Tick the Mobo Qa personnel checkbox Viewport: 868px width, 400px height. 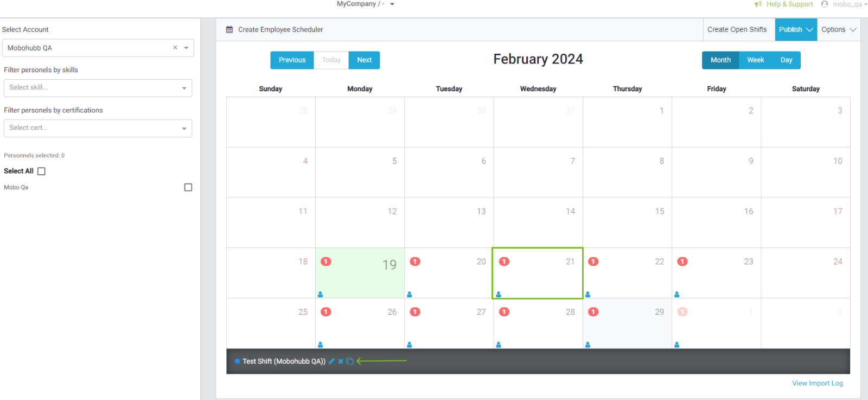click(188, 187)
